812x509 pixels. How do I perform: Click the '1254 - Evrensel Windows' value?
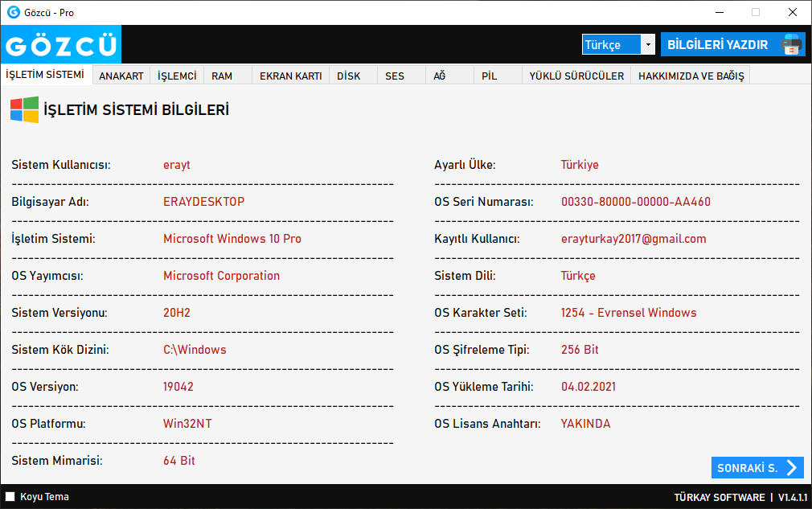click(x=629, y=313)
